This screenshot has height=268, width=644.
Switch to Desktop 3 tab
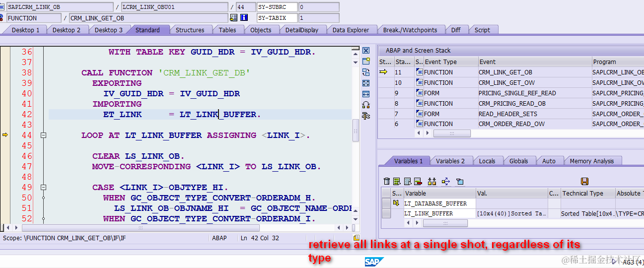coord(109,30)
